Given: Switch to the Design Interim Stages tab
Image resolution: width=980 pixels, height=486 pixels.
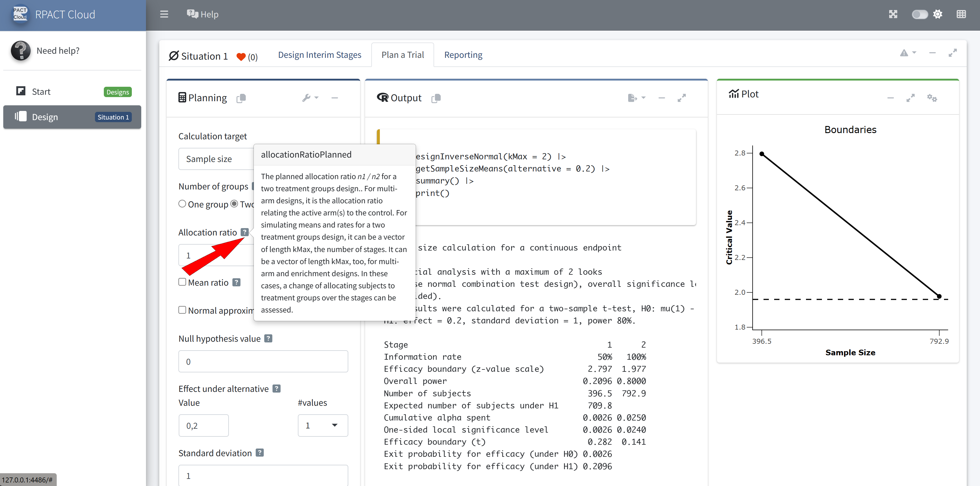Looking at the screenshot, I should click(320, 55).
